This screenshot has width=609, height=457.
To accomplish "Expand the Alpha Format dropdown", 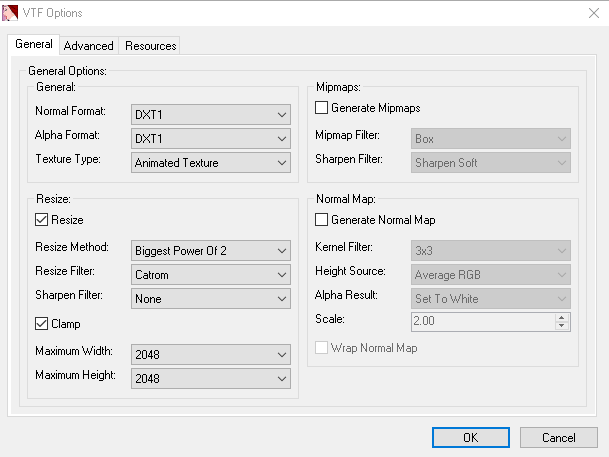I will 211,138.
